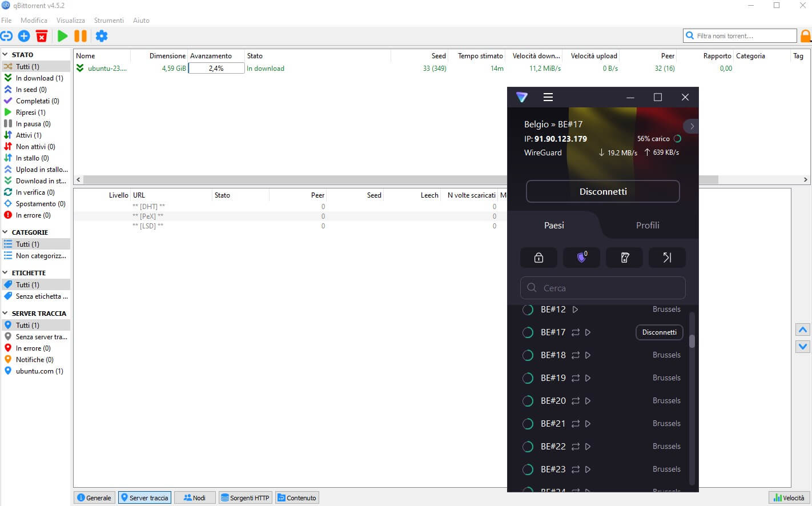Click the large Disconnetti button

603,191
